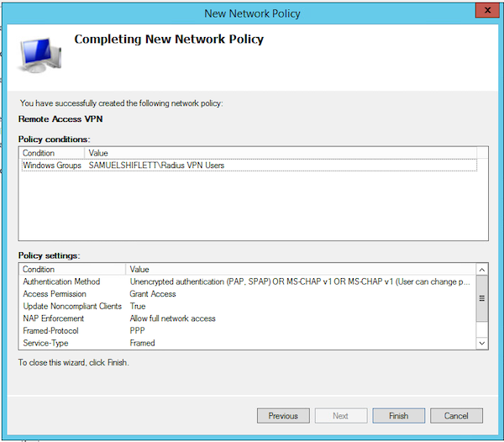504x442 pixels.
Task: Click the Unencrypted authentication (PAP, SPAP) value
Action: [x=300, y=282]
